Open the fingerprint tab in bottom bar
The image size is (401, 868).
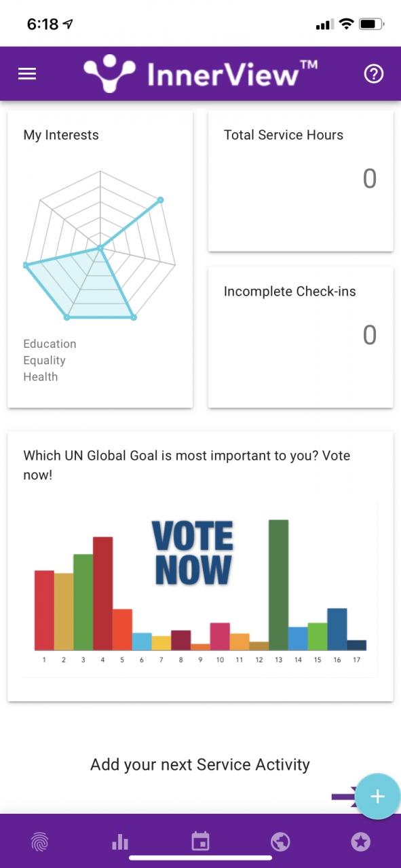(x=40, y=842)
